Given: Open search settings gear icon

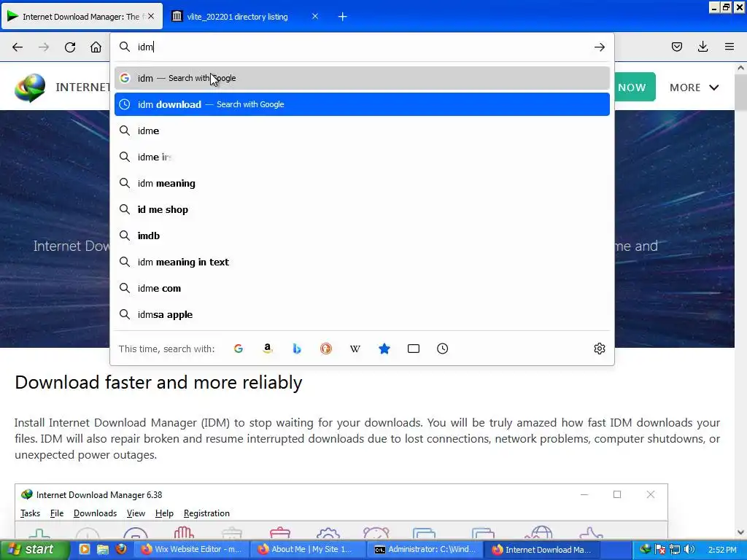Looking at the screenshot, I should click(600, 349).
